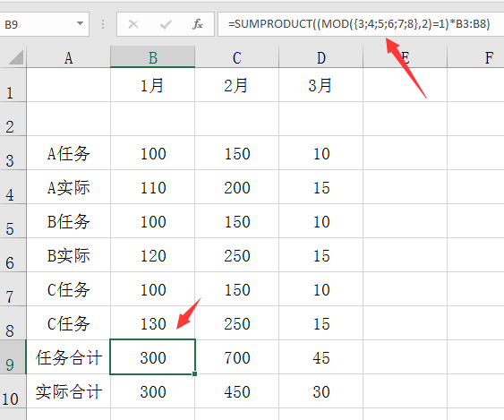
Task: Click in the SUMPRODUCT formula bar
Action: coord(361,24)
